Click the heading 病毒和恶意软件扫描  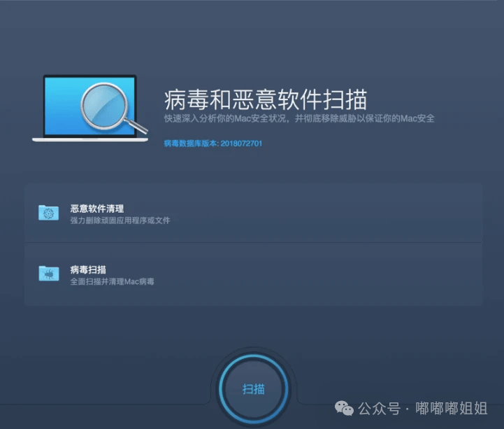click(266, 99)
